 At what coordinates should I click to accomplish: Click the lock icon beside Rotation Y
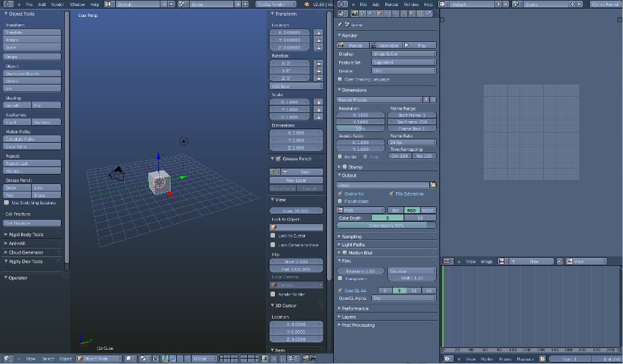318,70
